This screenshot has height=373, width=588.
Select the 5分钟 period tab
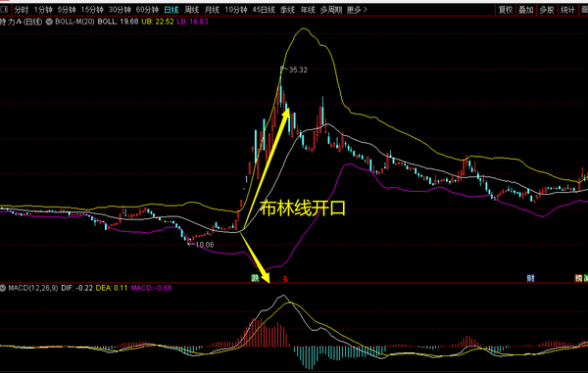pos(67,10)
